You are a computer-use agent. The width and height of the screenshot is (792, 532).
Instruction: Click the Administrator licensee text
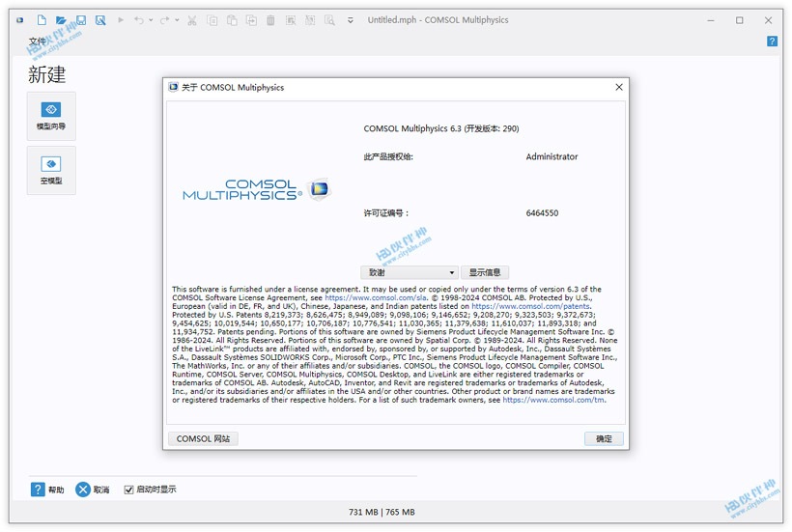point(552,156)
